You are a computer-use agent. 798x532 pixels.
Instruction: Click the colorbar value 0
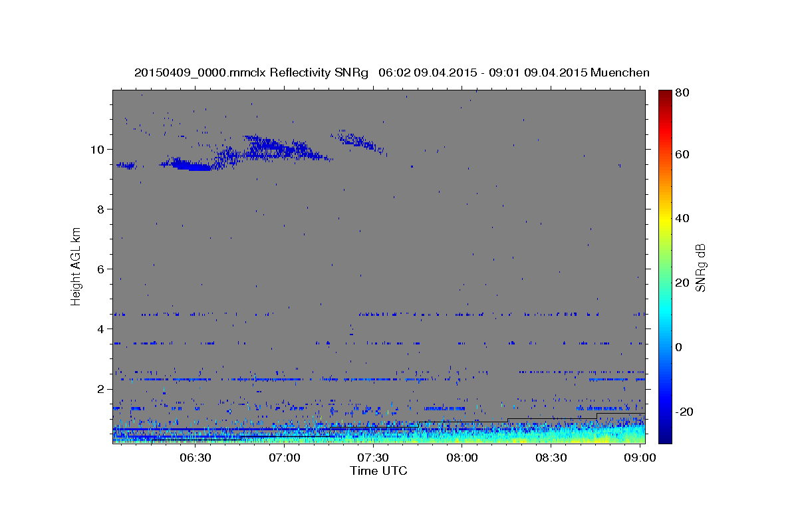(x=679, y=347)
